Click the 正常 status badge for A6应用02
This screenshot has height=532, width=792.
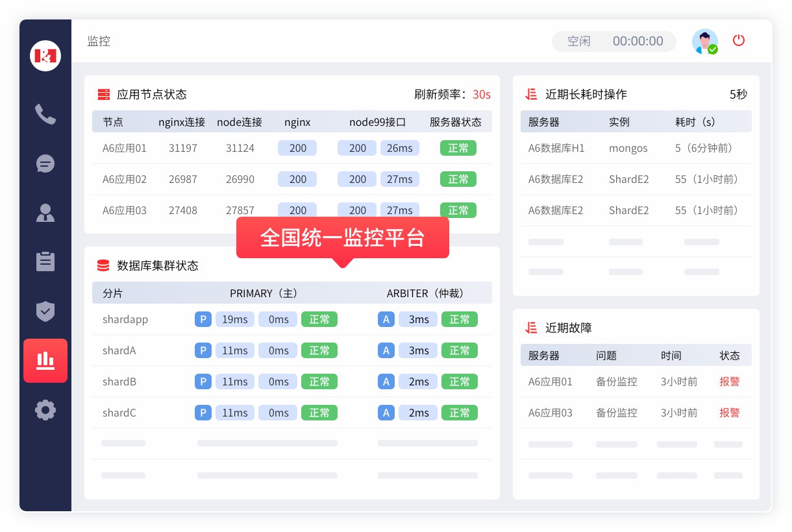(x=458, y=179)
